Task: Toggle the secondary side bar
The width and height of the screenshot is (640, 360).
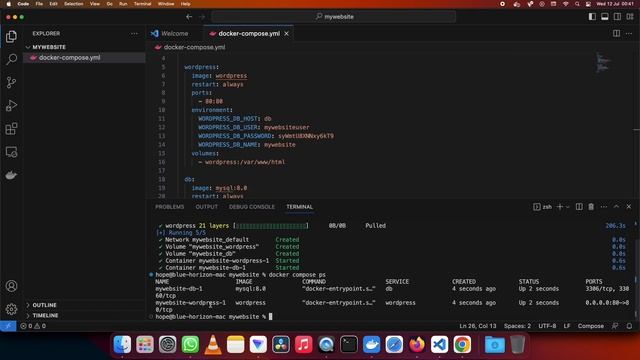Action: point(618,17)
